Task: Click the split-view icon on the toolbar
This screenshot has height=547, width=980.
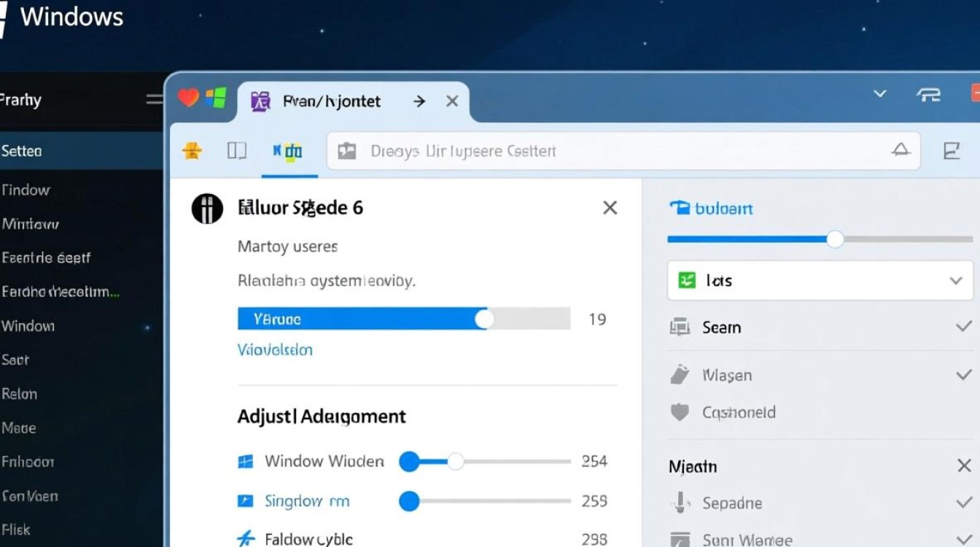Action: pos(236,150)
